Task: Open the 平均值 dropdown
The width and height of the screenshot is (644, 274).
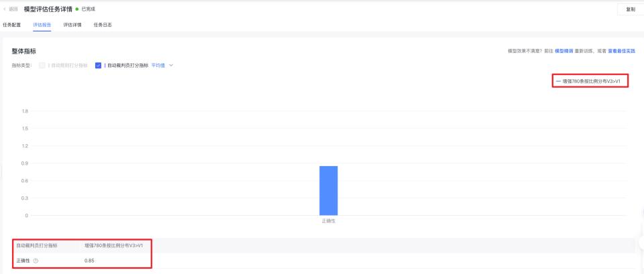Action: tap(158, 65)
